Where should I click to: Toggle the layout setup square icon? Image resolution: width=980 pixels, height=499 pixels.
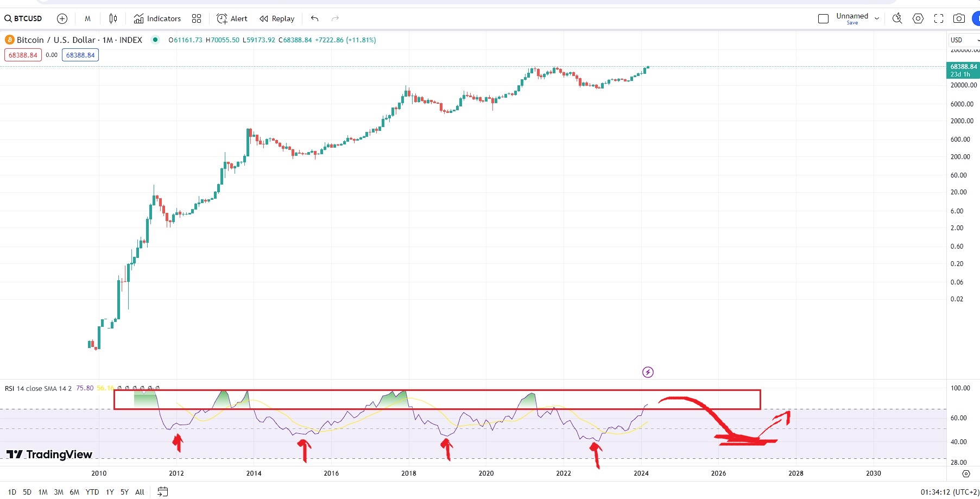[x=823, y=18]
